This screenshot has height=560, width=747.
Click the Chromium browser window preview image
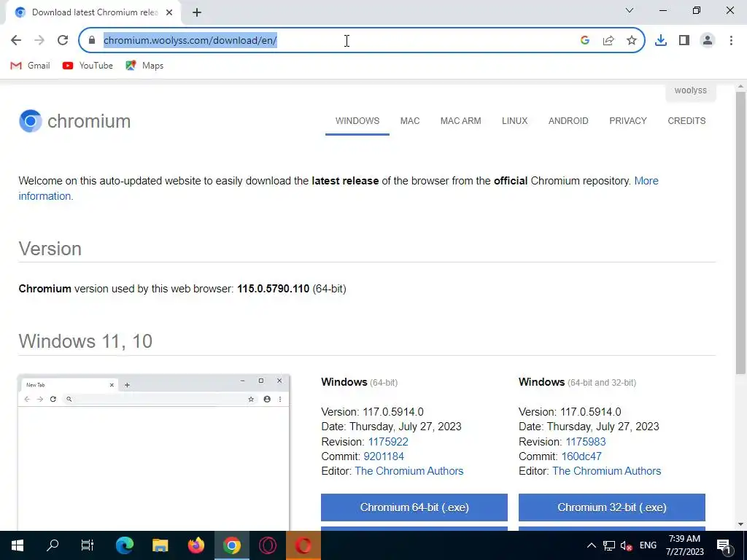153,452
